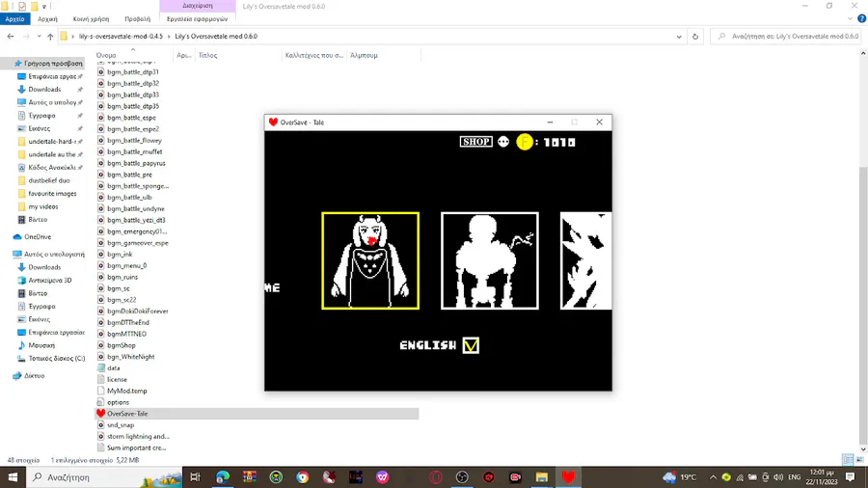This screenshot has height=488, width=868.
Task: Switch to large icons view in status bar
Action: tap(859, 460)
